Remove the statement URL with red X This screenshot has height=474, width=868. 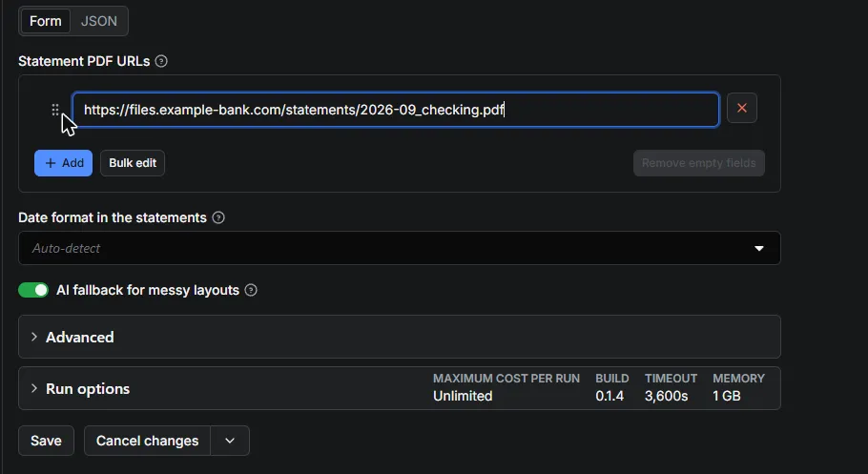point(742,108)
